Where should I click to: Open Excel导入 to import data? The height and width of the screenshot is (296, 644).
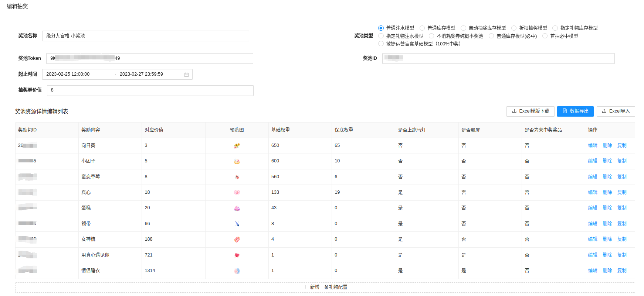(x=616, y=111)
